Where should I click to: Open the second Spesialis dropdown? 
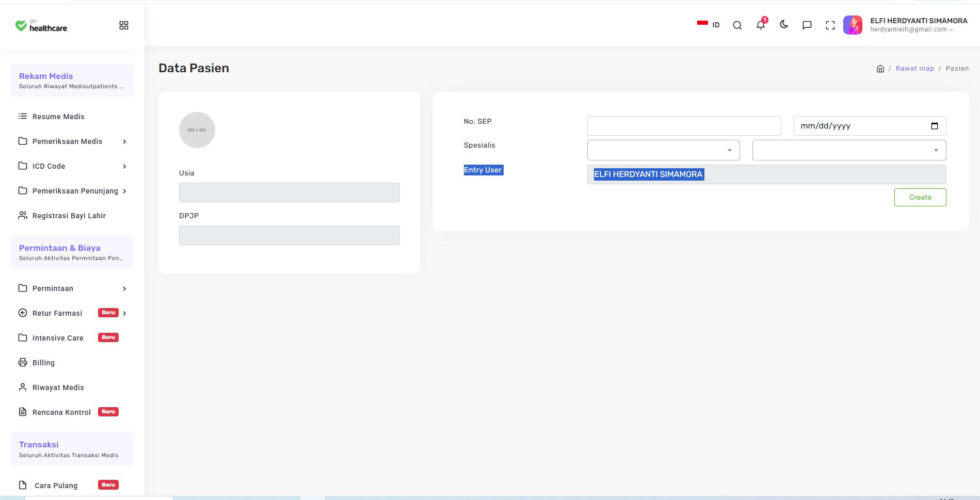849,150
